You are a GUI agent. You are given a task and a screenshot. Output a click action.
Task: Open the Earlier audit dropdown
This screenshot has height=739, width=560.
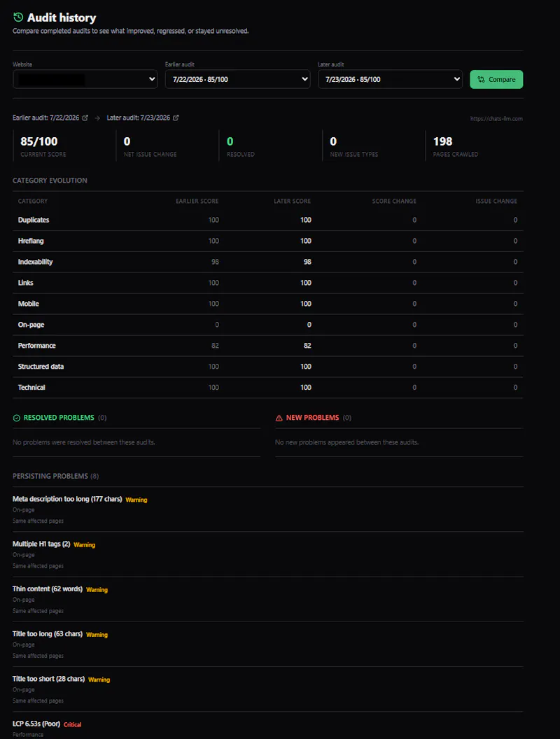pyautogui.click(x=237, y=79)
